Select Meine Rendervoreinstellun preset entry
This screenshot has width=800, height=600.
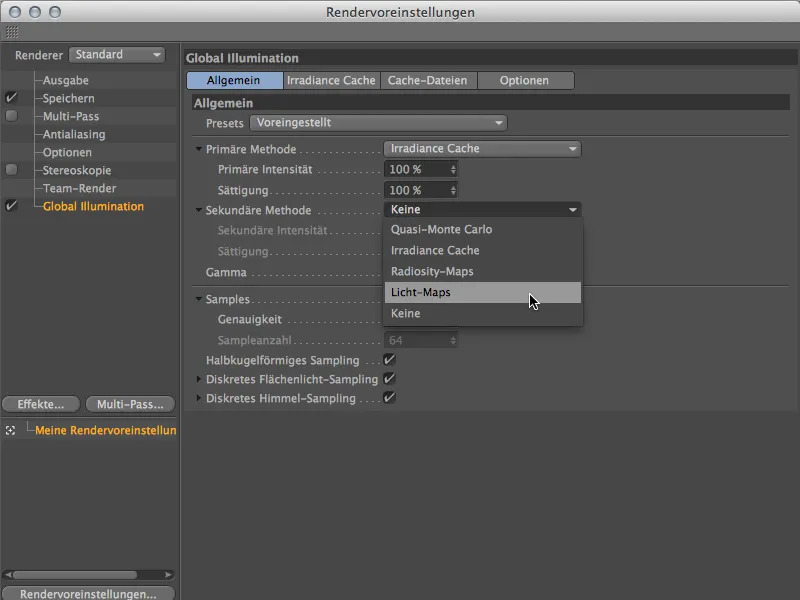[x=106, y=430]
